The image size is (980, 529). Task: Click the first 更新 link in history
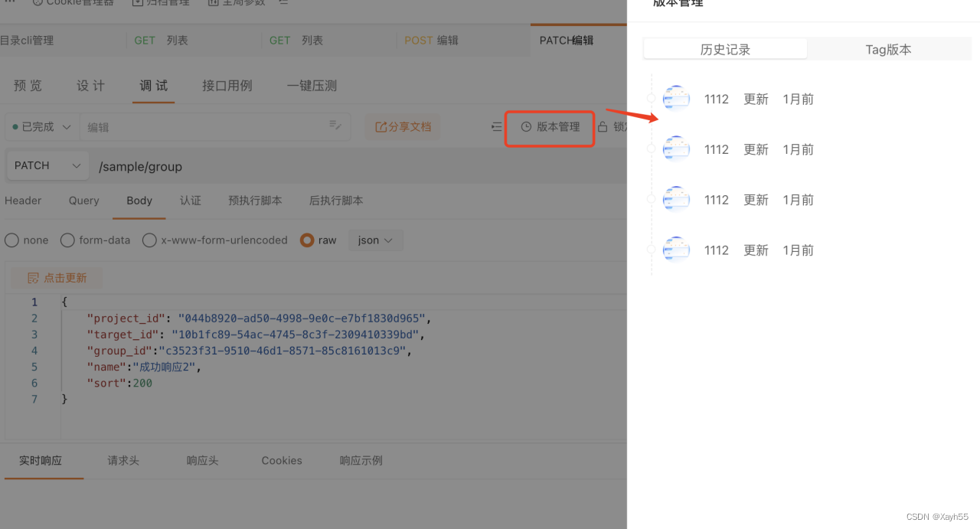pos(755,99)
